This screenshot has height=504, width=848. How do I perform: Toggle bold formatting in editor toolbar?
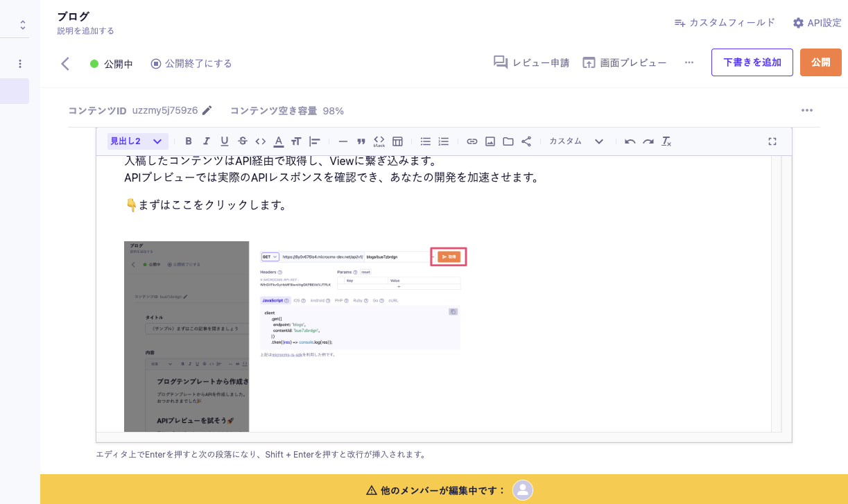point(188,141)
